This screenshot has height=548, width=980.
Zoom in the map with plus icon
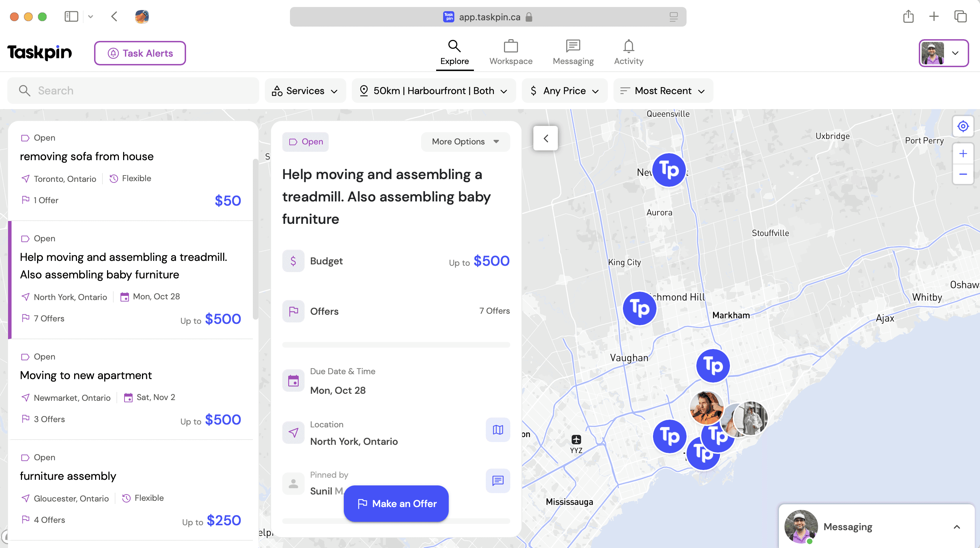963,154
